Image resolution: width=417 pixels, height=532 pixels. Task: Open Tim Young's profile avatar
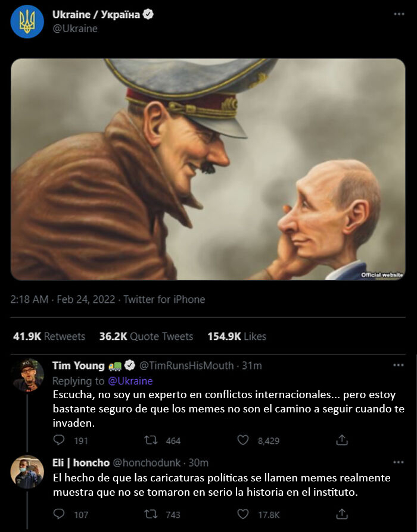pos(27,375)
